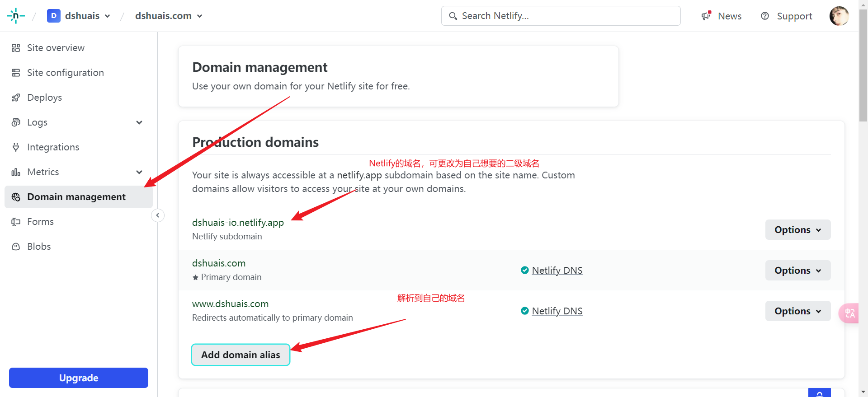This screenshot has height=397, width=868.
Task: Open the Forms page
Action: [40, 222]
